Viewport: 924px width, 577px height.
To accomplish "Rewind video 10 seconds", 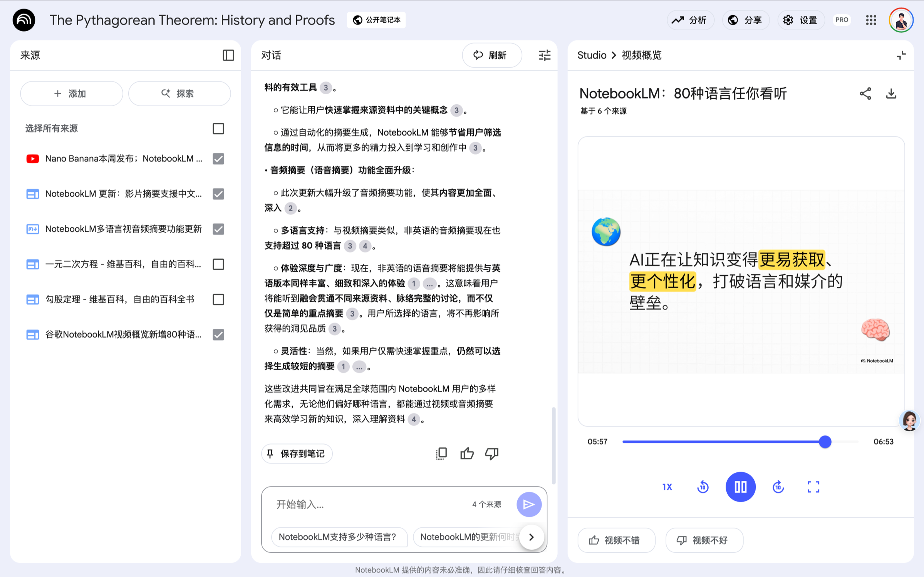I will click(703, 487).
